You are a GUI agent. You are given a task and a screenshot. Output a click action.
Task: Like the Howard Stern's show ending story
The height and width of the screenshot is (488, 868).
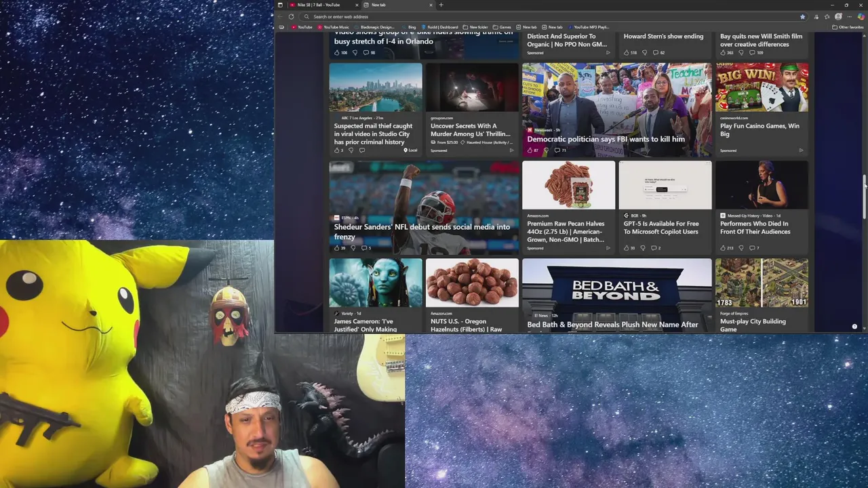[x=631, y=53]
